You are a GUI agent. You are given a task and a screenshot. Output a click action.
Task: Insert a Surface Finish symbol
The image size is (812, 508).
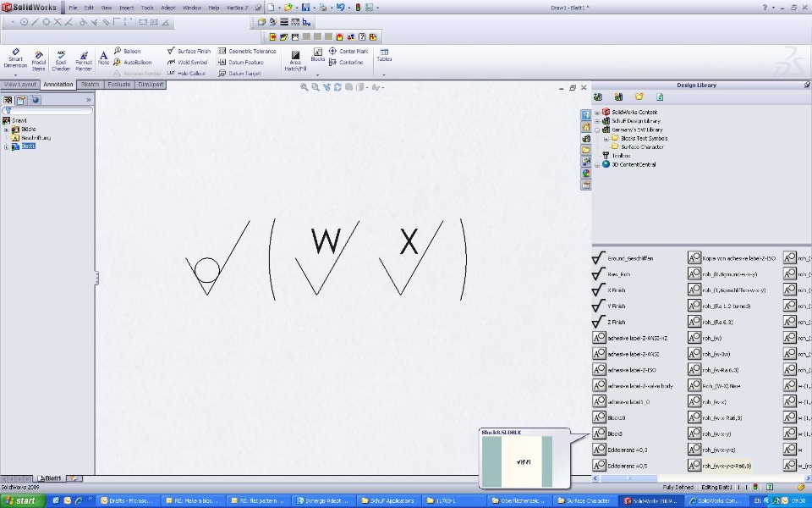pyautogui.click(x=189, y=51)
